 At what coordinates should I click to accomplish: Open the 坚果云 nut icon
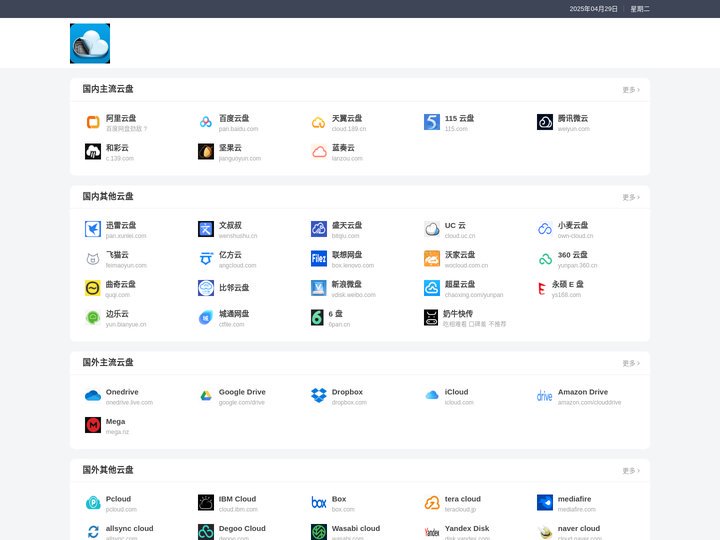(206, 152)
